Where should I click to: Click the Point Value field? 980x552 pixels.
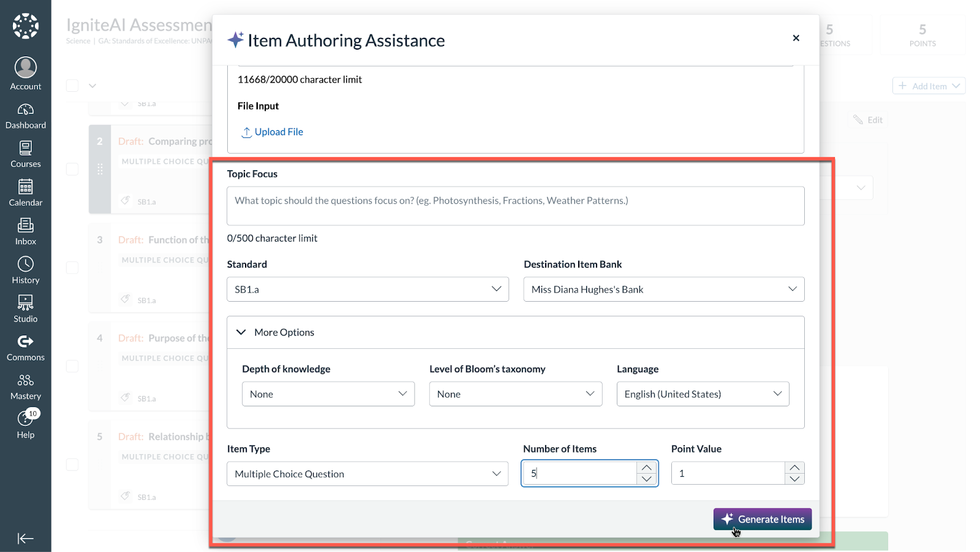728,474
